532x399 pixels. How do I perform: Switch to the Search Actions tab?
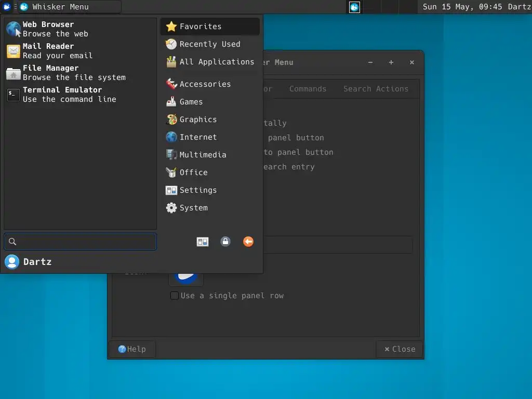click(376, 89)
